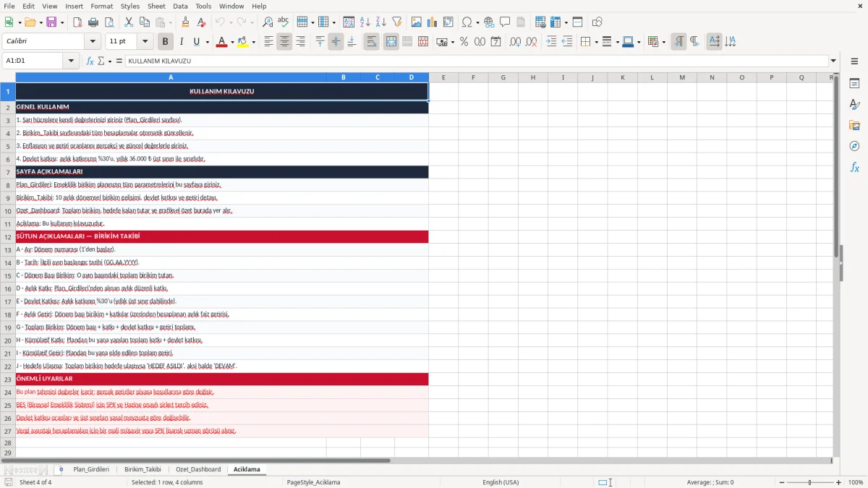The height and width of the screenshot is (488, 868).
Task: Open the sidebar Gallery panel
Action: click(854, 125)
